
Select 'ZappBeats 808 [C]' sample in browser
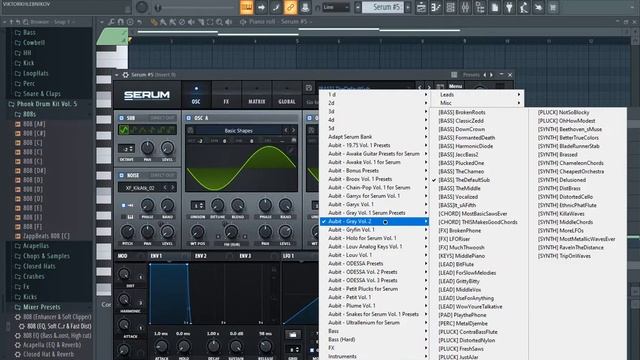coord(46,236)
